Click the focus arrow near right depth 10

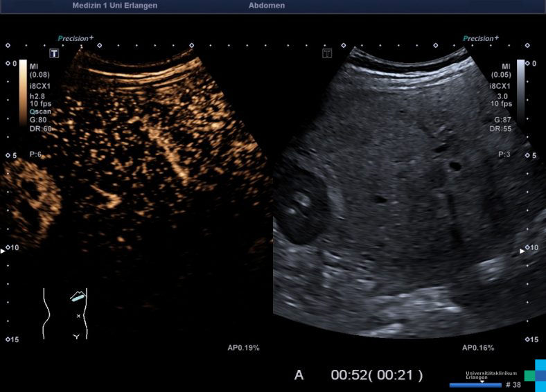tap(523, 251)
